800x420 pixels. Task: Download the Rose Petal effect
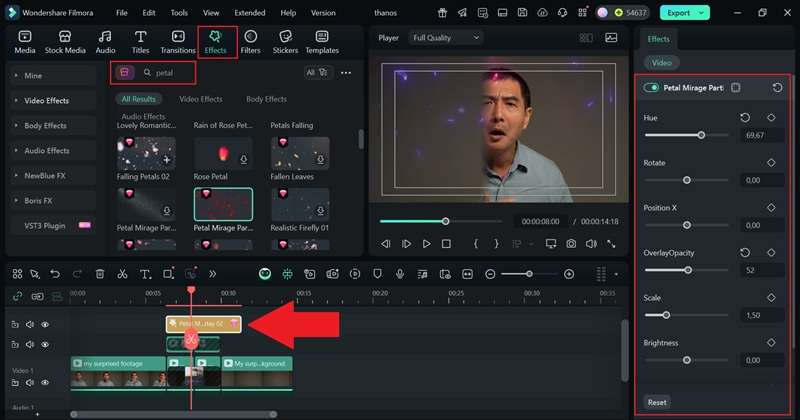point(243,160)
